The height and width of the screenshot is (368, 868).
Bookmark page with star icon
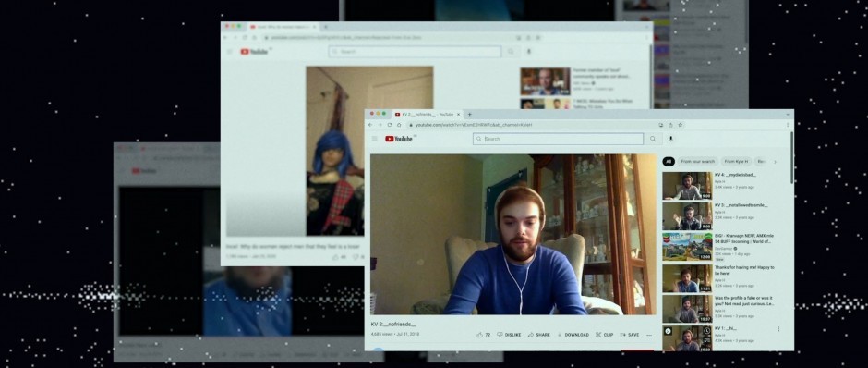click(681, 125)
